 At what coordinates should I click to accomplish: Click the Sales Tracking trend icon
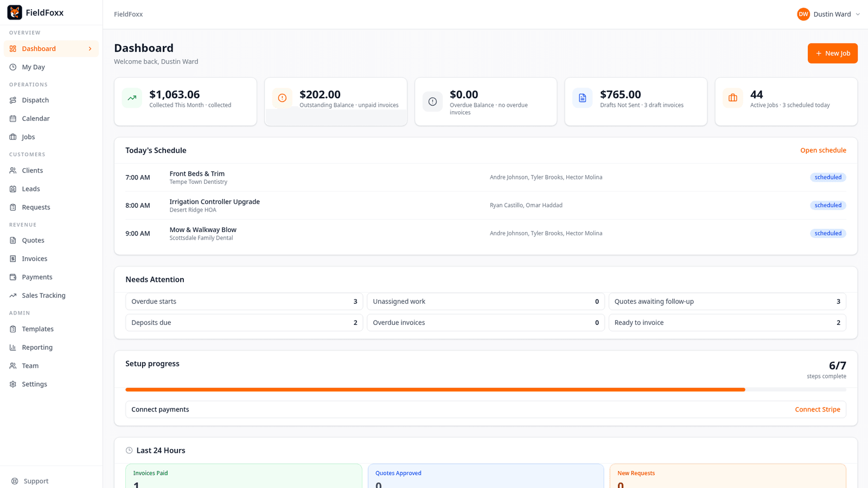[13, 296]
